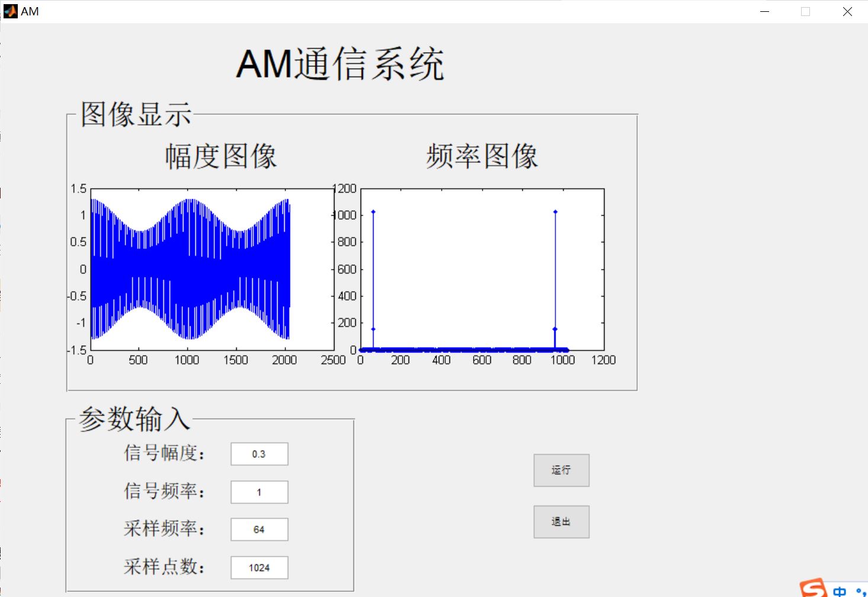Click the MATLAB AM icon in title bar
Screen dimensions: 868x597
pyautogui.click(x=9, y=11)
